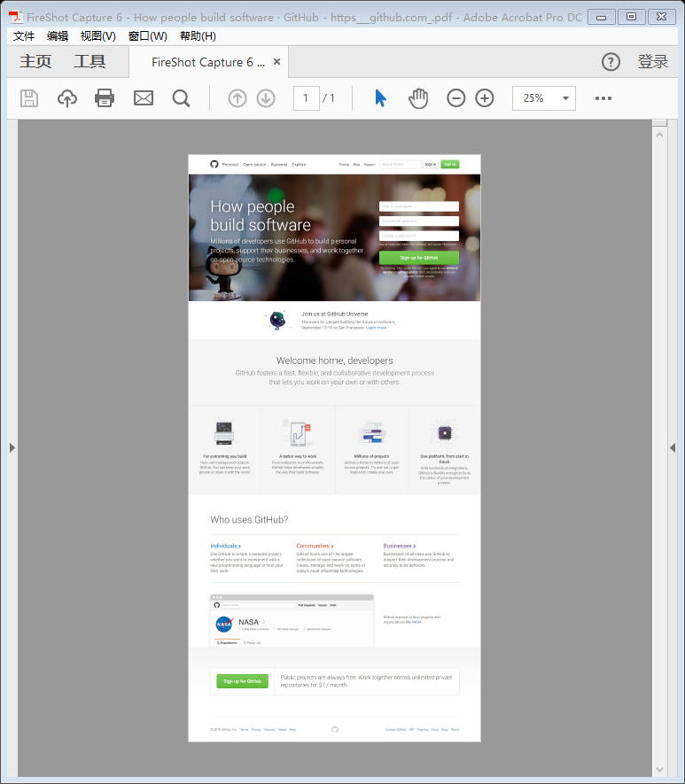Image resolution: width=685 pixels, height=784 pixels.
Task: Minimize the Acrobat window
Action: click(x=602, y=17)
